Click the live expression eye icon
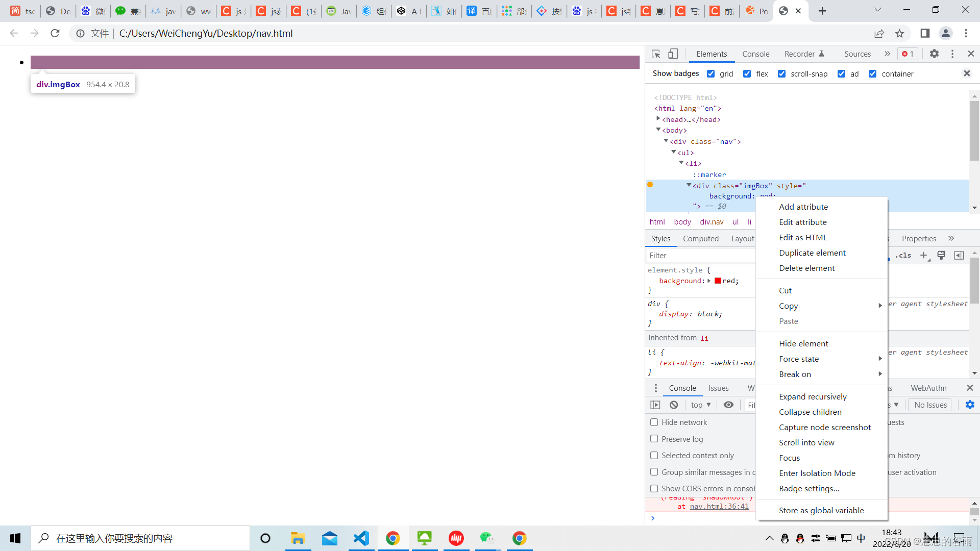 coord(728,405)
